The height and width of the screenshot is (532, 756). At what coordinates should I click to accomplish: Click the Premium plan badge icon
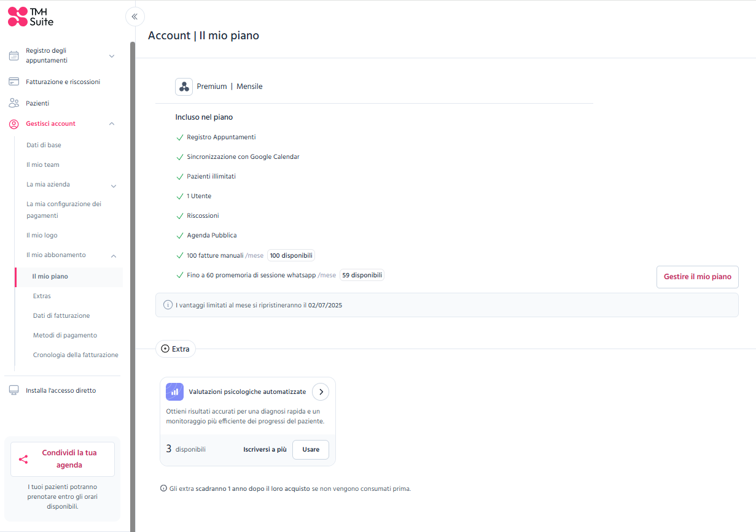tap(184, 87)
